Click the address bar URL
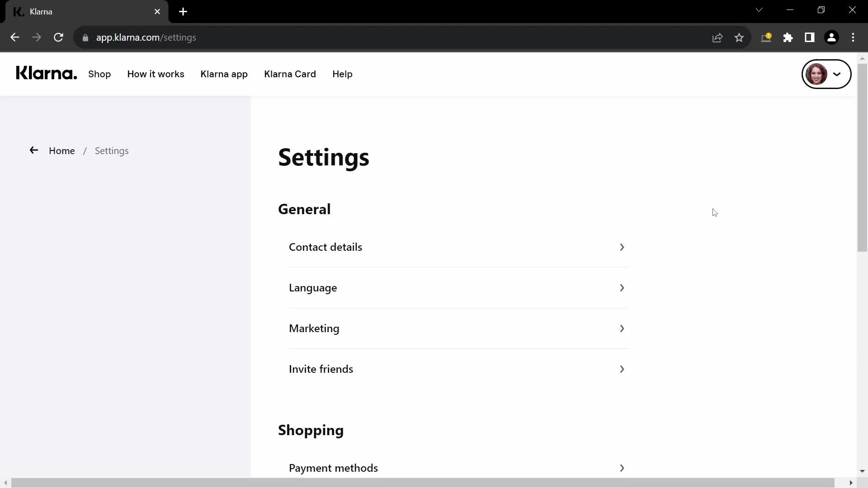 tap(146, 38)
